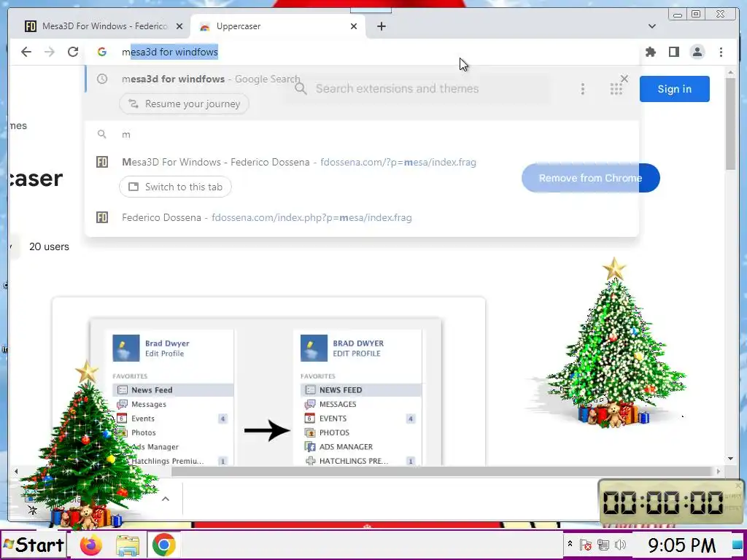Screen dimensions: 747x560
Task: Open a new tab with the plus icon
Action: pyautogui.click(x=381, y=26)
